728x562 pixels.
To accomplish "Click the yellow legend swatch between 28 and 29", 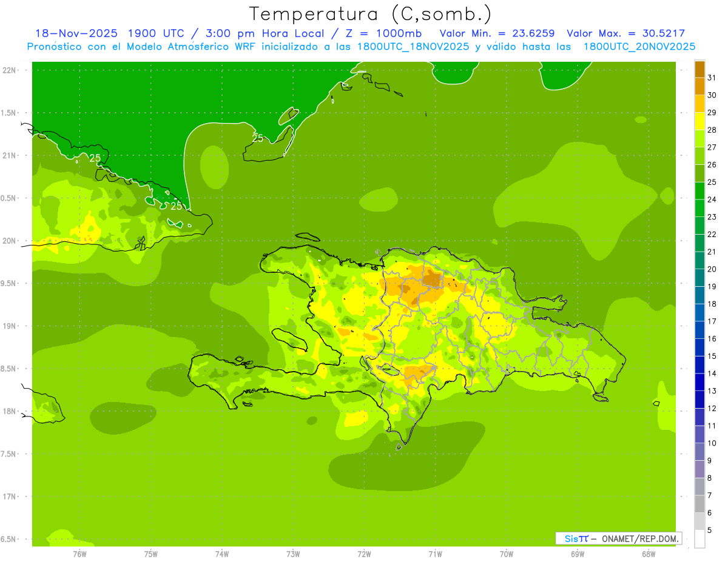I will click(699, 121).
